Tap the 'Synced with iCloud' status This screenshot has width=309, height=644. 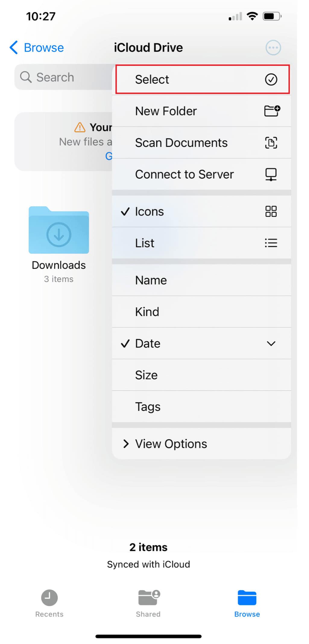(x=148, y=564)
